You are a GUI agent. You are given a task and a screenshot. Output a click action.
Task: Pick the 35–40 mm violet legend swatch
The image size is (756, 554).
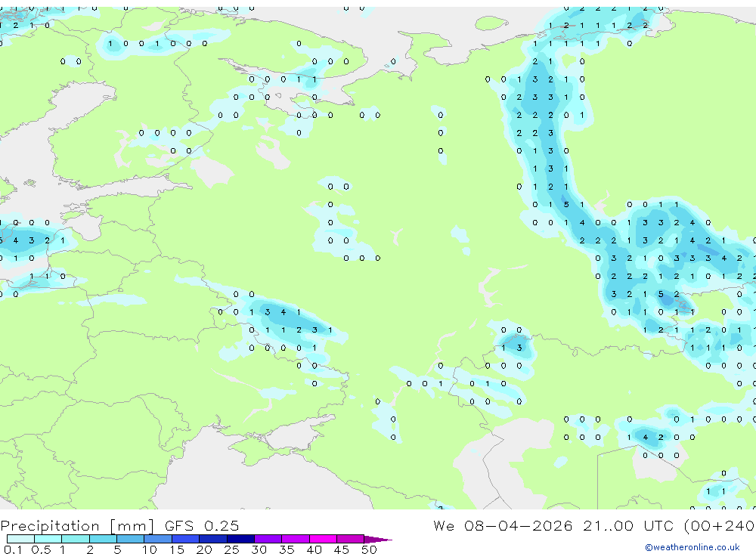pyautogui.click(x=296, y=539)
